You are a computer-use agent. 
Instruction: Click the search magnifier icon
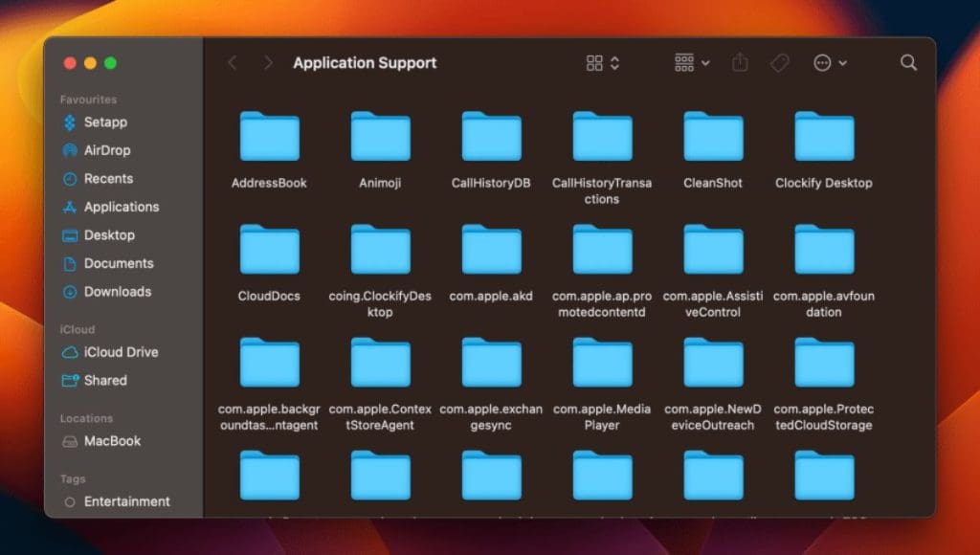click(x=908, y=62)
